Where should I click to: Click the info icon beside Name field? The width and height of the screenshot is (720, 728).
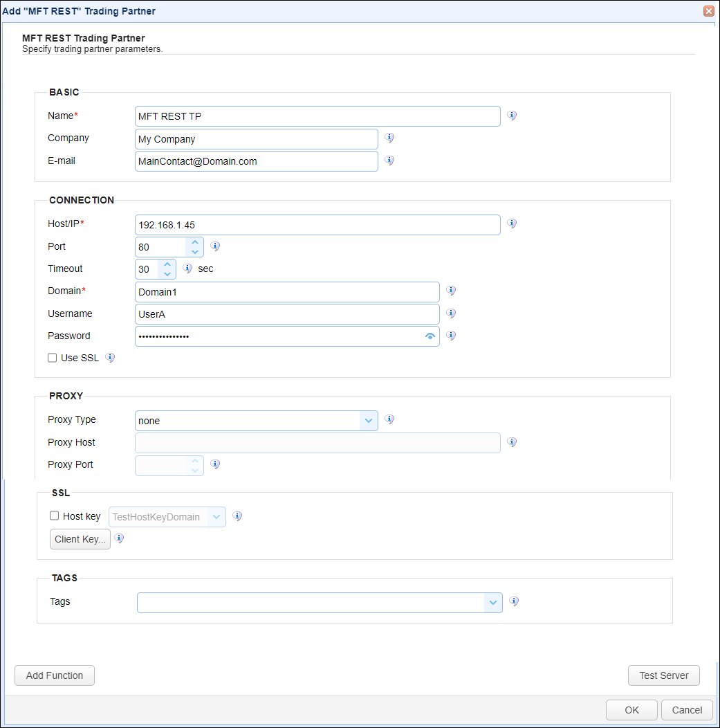point(512,116)
